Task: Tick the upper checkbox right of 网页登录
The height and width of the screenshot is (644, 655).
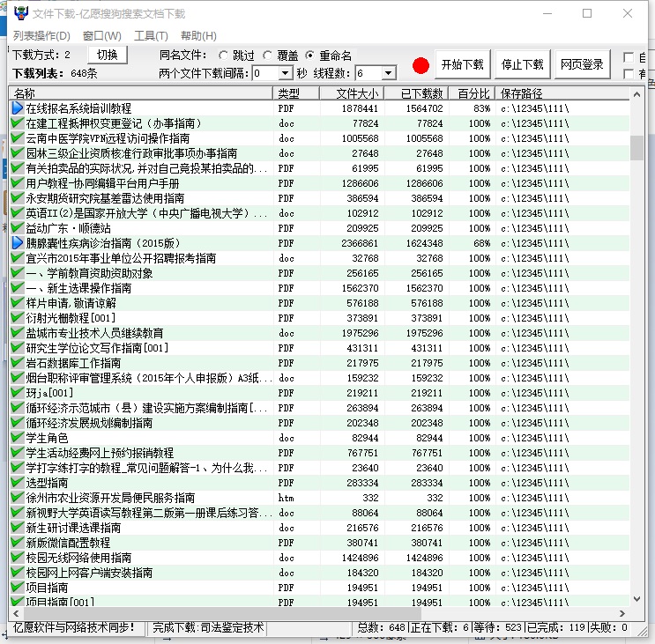Action: coord(628,57)
